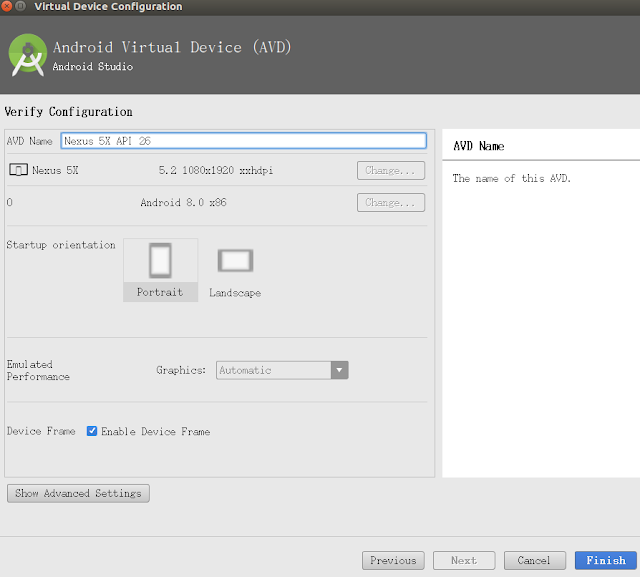640x577 pixels.
Task: Click the Next button
Action: (x=464, y=560)
